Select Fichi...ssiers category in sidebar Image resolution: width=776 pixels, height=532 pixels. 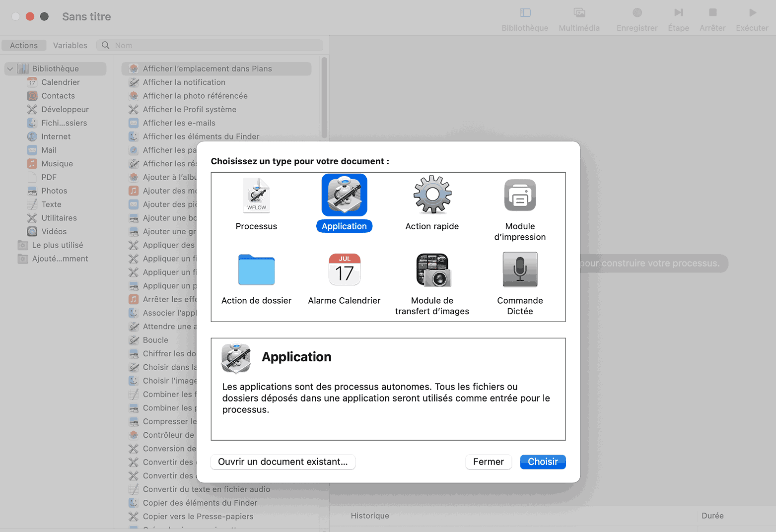[64, 123]
